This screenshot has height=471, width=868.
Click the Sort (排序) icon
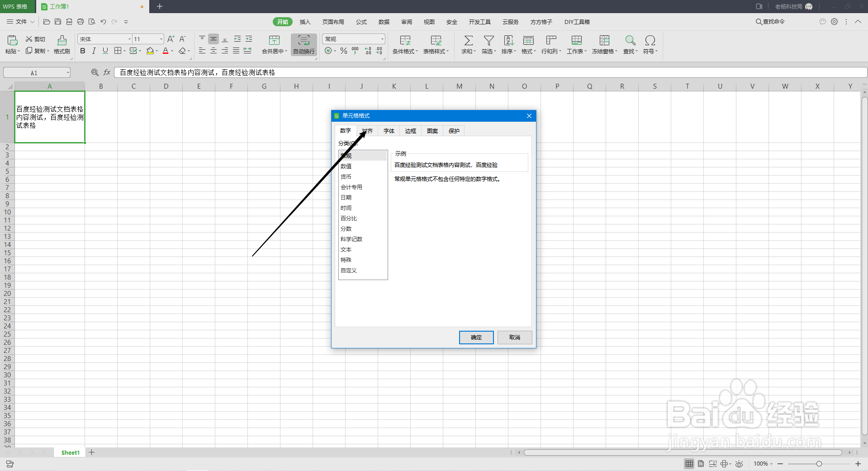coord(508,40)
